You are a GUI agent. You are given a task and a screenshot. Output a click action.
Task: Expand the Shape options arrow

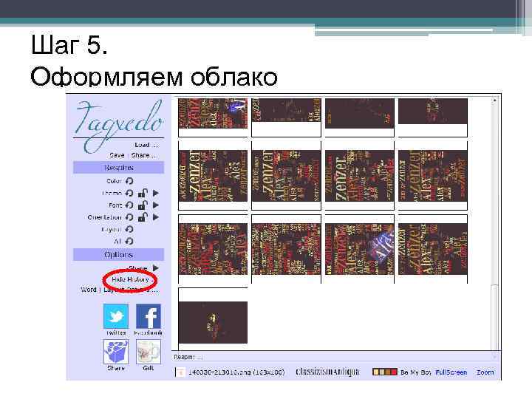pyautogui.click(x=156, y=267)
